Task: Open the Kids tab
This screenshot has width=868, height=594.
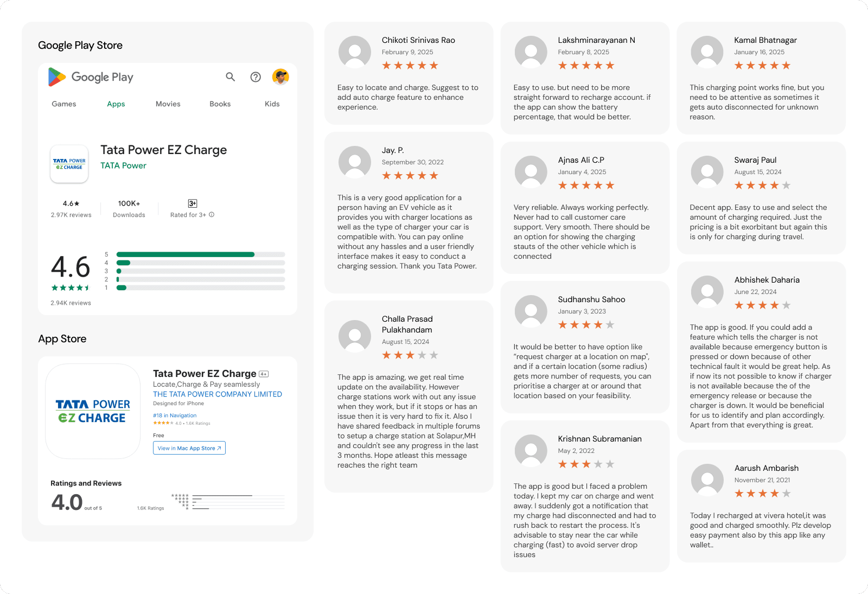Action: point(272,104)
